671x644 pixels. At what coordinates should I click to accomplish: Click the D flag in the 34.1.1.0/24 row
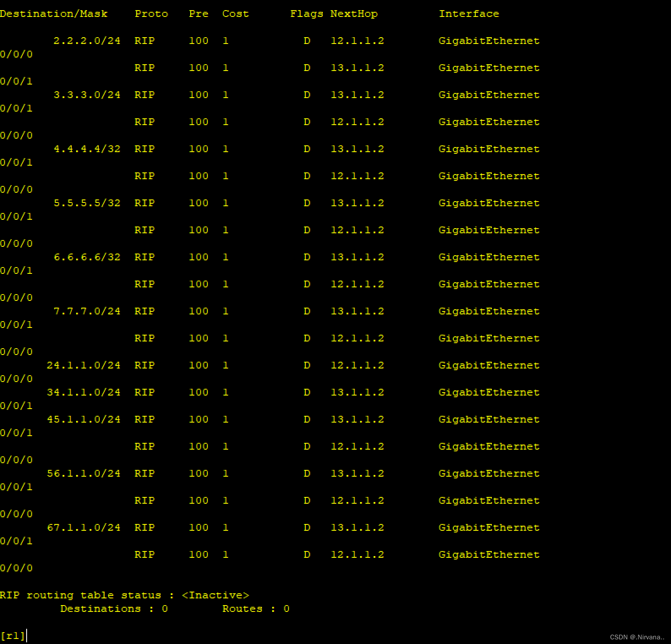point(307,393)
